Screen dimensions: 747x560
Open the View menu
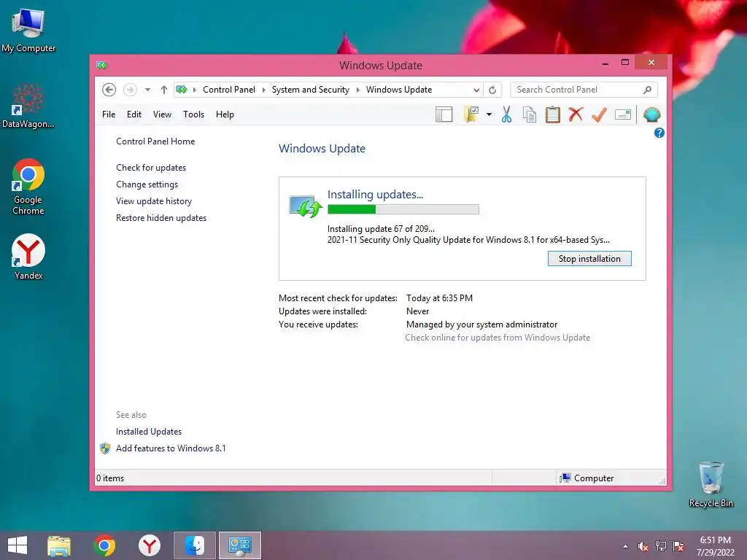(x=162, y=114)
